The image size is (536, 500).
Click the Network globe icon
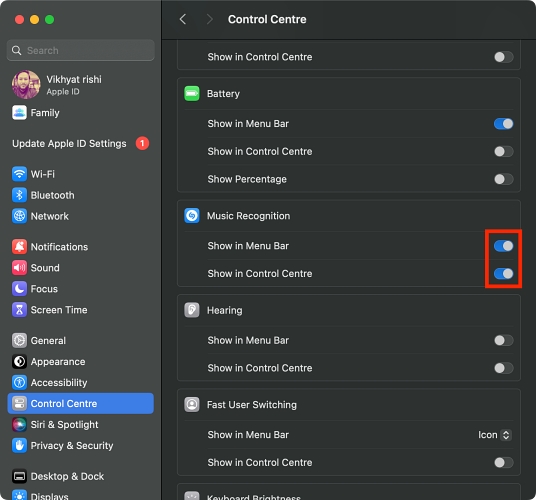tap(19, 216)
